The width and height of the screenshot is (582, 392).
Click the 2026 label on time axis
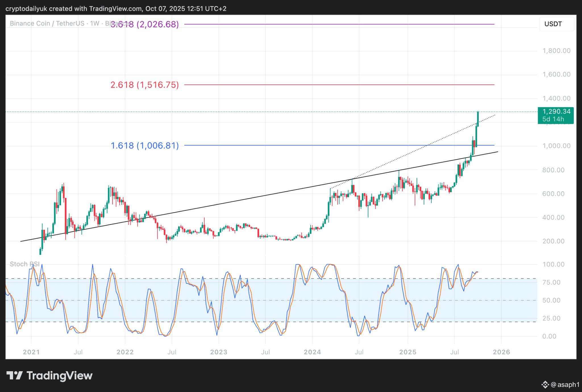pos(501,352)
